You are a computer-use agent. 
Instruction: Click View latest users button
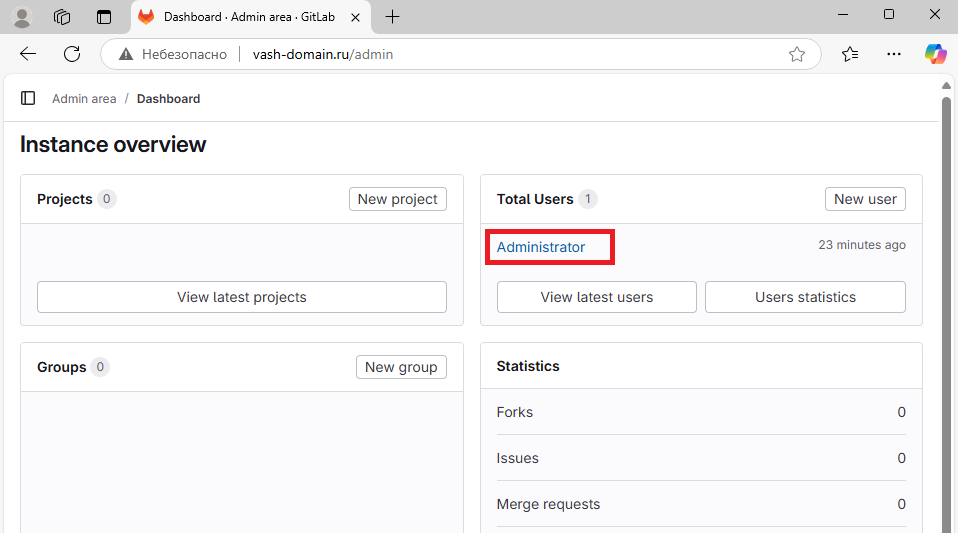596,297
